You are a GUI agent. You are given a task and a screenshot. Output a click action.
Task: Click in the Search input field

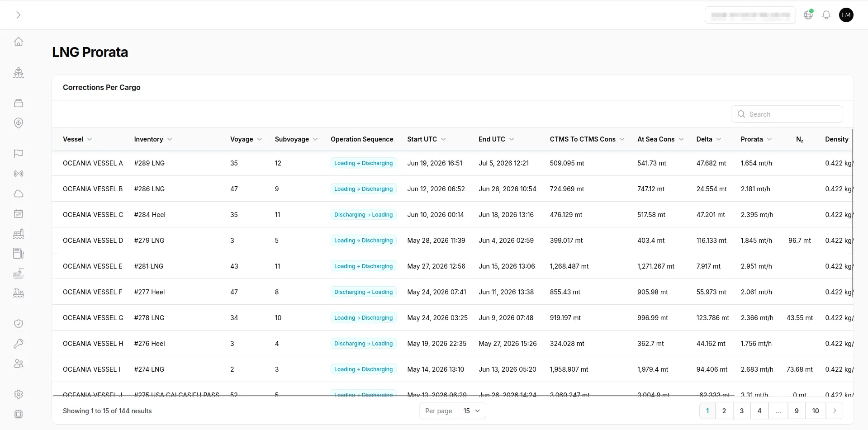point(787,114)
